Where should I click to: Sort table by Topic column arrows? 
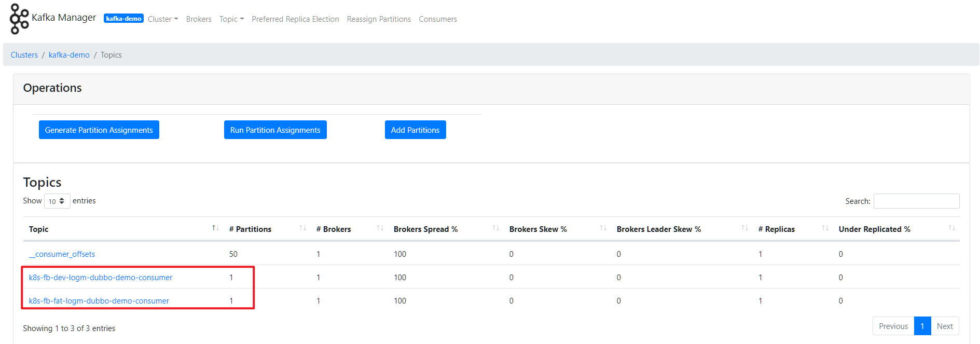coord(215,228)
